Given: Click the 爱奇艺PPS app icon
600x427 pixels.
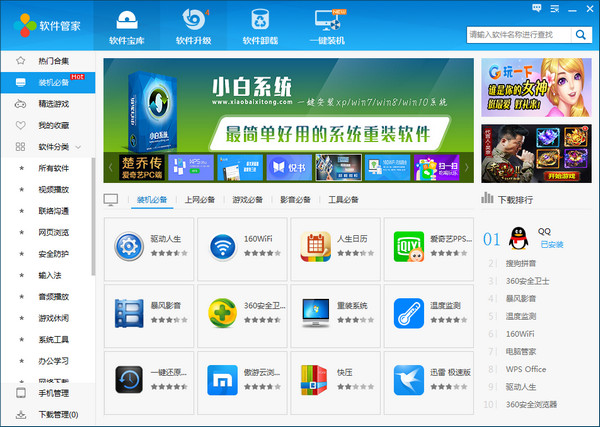Looking at the screenshot, I should click(x=409, y=247).
